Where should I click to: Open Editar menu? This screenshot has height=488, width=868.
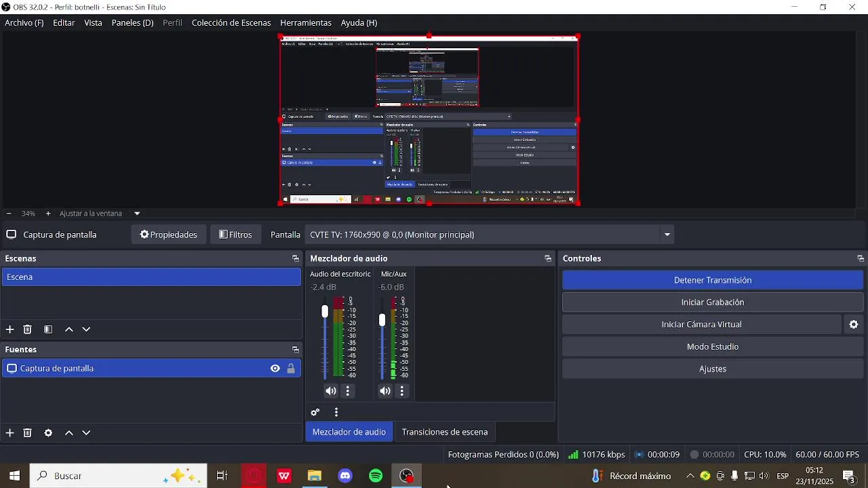[64, 22]
